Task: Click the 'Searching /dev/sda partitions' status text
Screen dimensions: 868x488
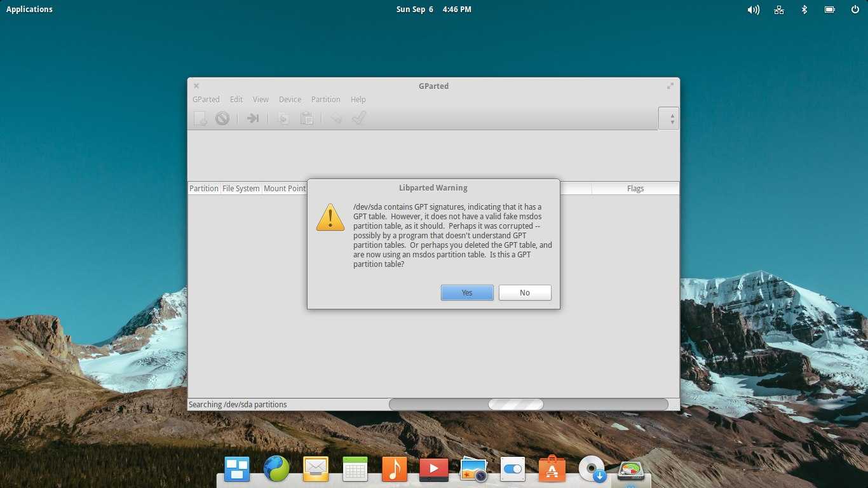Action: [x=238, y=405]
